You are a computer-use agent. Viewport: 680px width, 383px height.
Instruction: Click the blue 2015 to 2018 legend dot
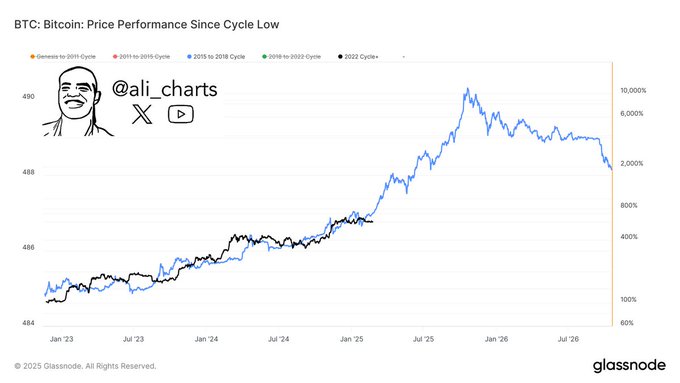click(x=190, y=56)
